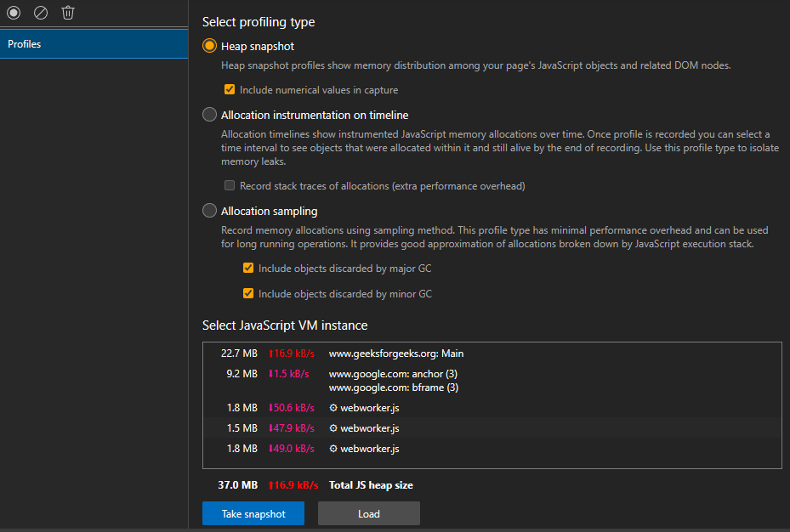The image size is (790, 532).
Task: Select the Heap snapshot radio button
Action: point(209,46)
